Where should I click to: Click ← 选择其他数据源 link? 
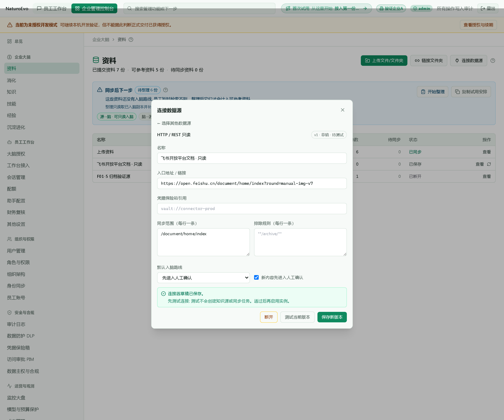[x=174, y=123]
